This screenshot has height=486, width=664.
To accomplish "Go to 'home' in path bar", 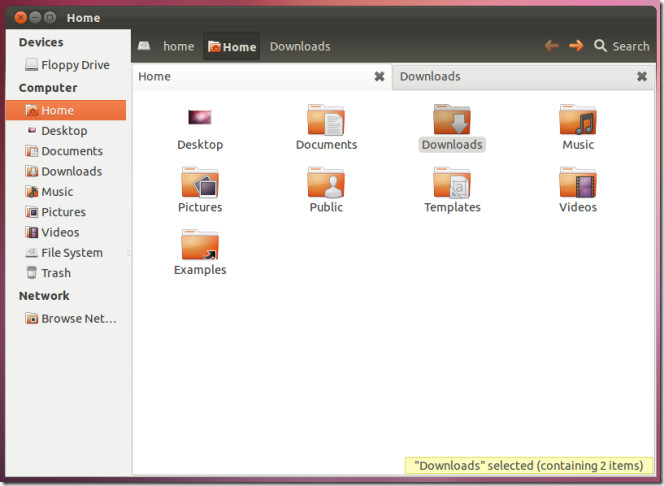I will [179, 46].
